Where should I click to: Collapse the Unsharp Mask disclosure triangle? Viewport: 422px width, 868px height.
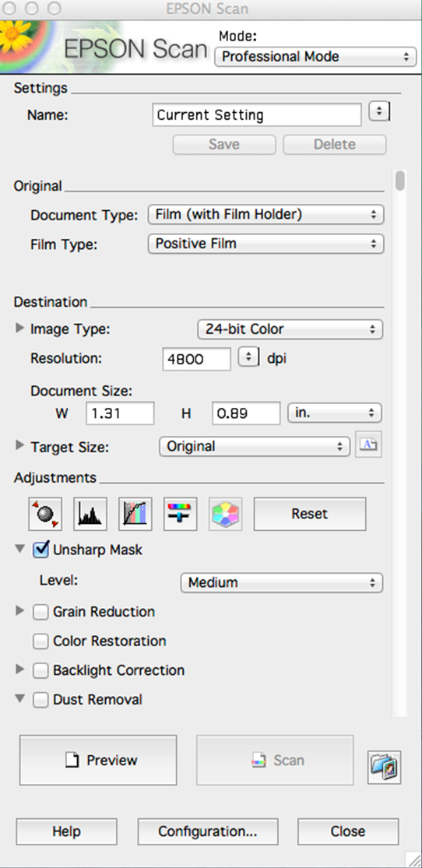point(20,550)
